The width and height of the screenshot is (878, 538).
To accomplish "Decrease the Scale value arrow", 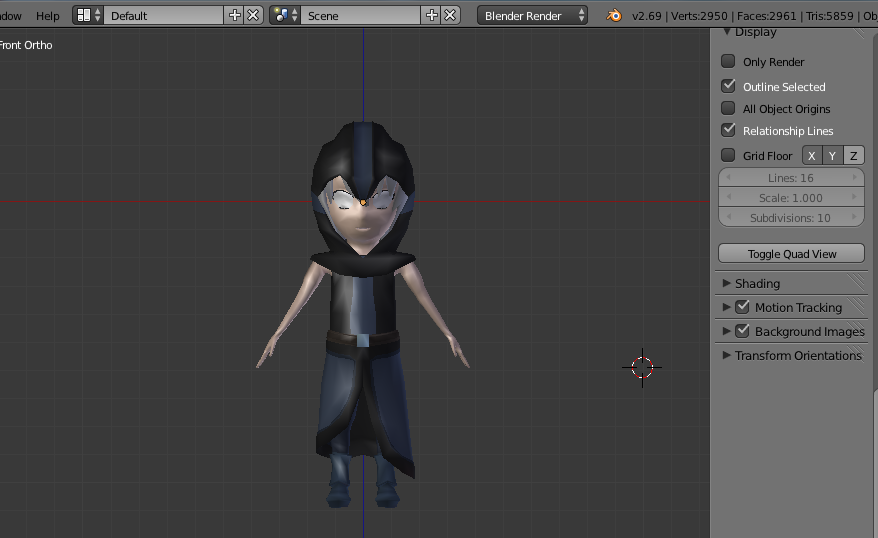I will coord(728,197).
